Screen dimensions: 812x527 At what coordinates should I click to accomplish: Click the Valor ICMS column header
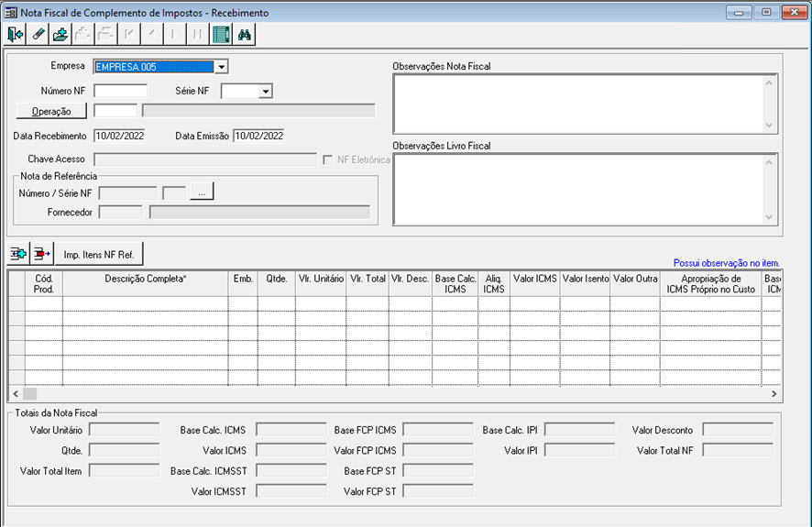pyautogui.click(x=535, y=284)
